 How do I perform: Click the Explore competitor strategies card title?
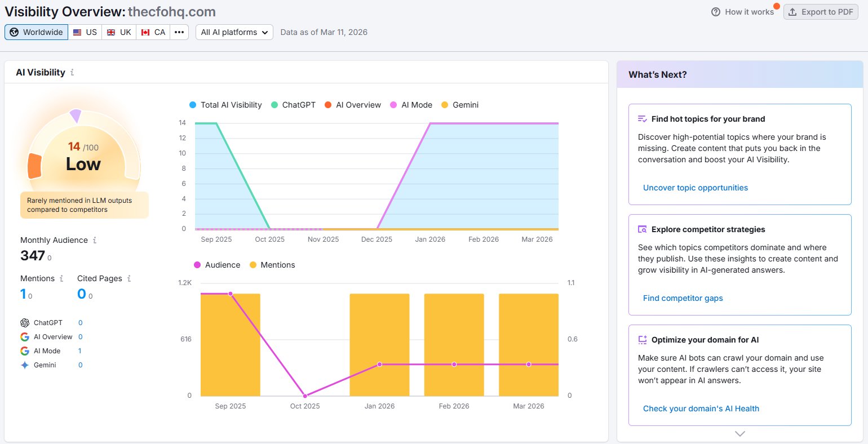coord(708,229)
